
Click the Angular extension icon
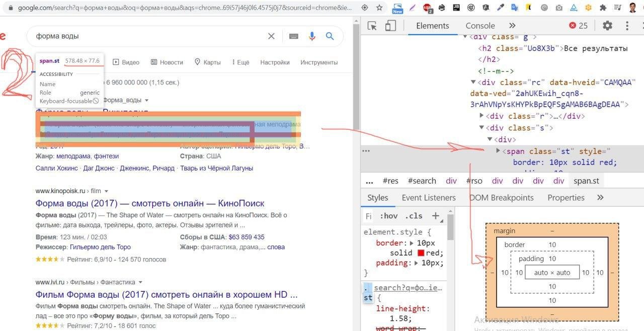pyautogui.click(x=486, y=8)
